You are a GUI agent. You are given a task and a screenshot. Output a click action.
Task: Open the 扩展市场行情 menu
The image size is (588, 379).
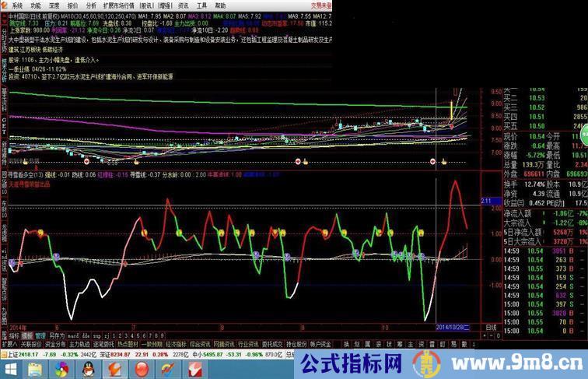pyautogui.click(x=124, y=5)
